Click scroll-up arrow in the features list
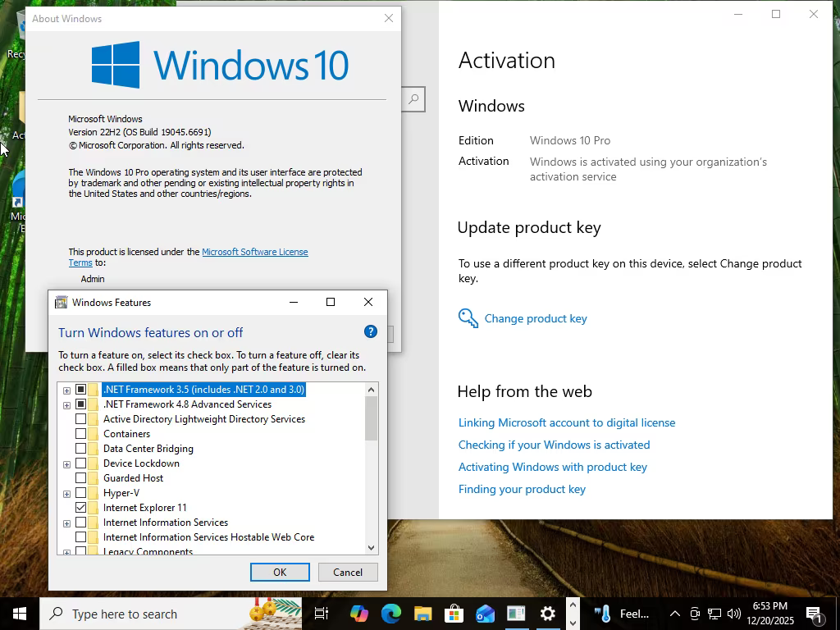The height and width of the screenshot is (630, 840). point(372,390)
